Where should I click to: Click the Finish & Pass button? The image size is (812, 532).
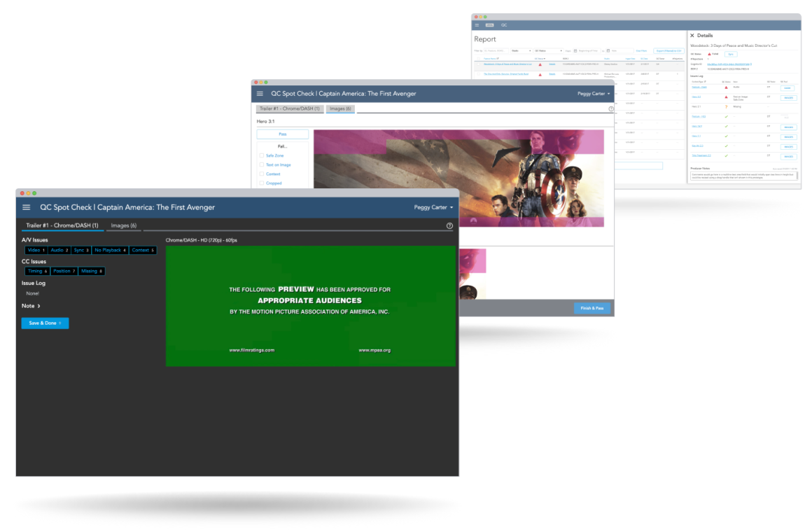click(x=592, y=308)
